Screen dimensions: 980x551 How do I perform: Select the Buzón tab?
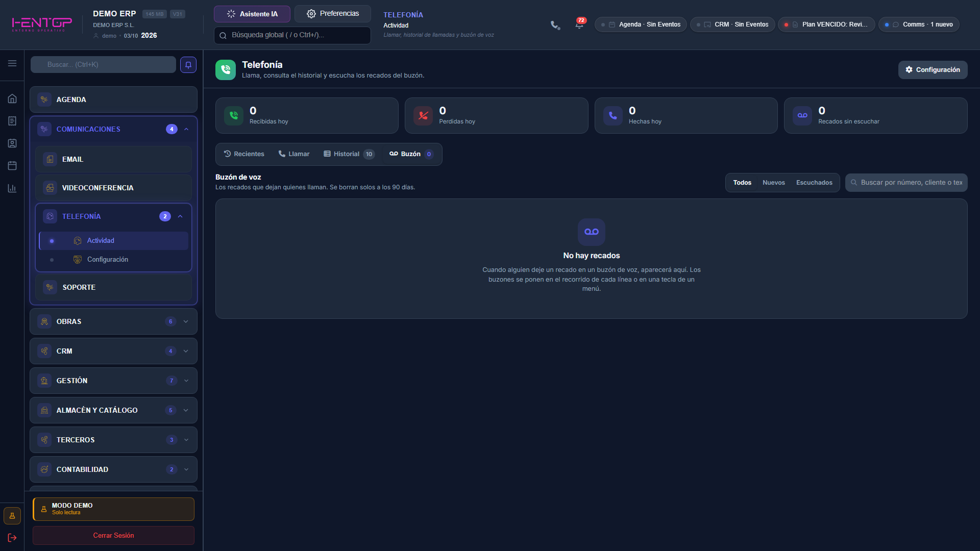[x=411, y=154]
